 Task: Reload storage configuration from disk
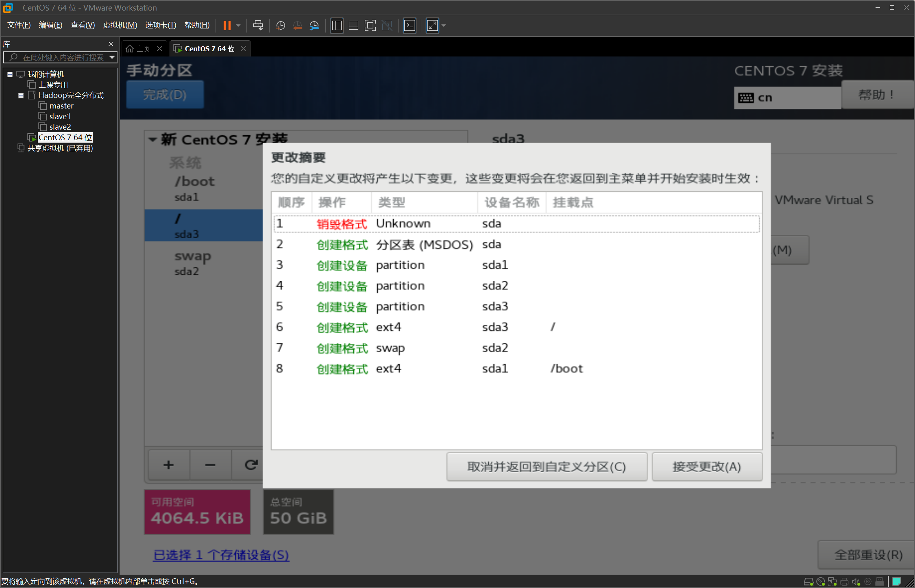point(251,464)
